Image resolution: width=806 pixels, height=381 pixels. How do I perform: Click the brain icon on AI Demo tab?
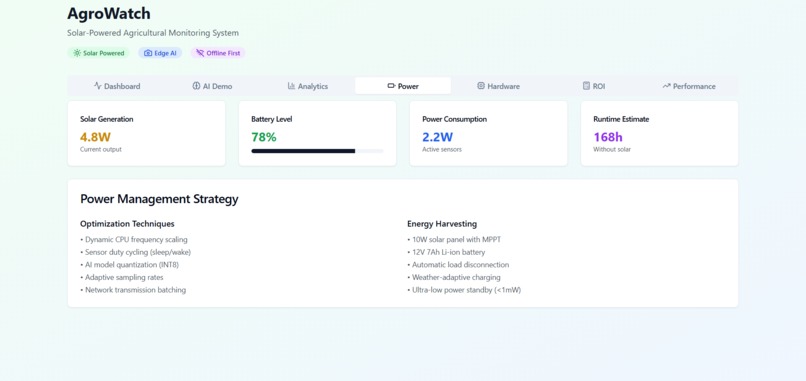(x=196, y=86)
